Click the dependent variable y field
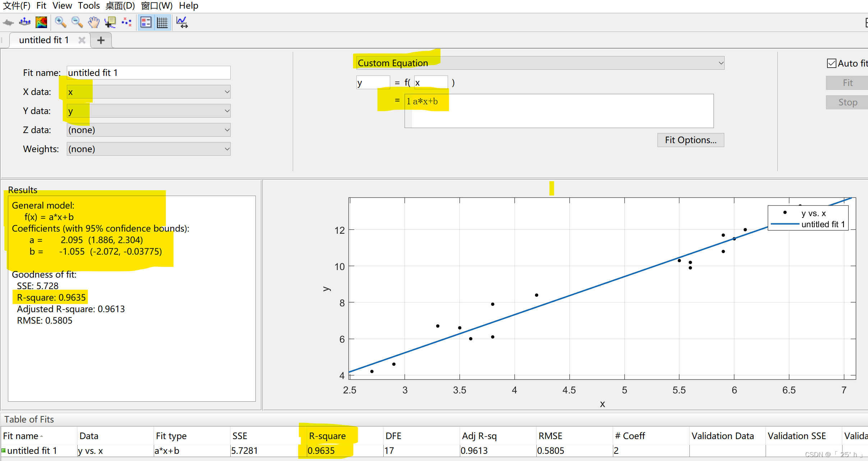The width and height of the screenshot is (868, 461). 373,82
